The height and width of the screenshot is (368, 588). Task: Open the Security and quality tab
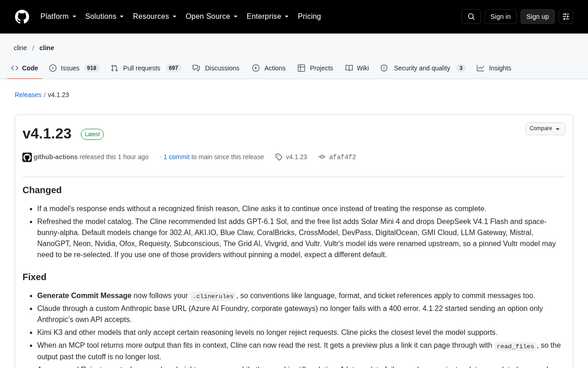(423, 68)
